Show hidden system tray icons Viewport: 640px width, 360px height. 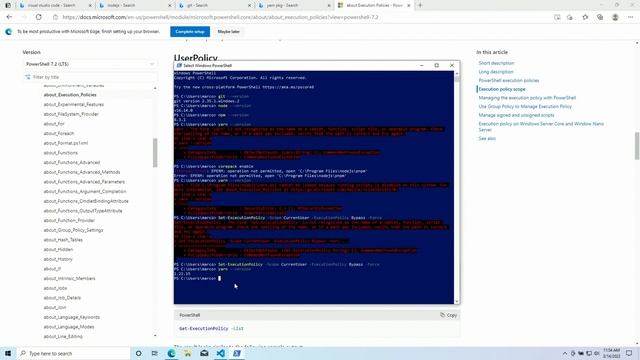click(x=564, y=353)
